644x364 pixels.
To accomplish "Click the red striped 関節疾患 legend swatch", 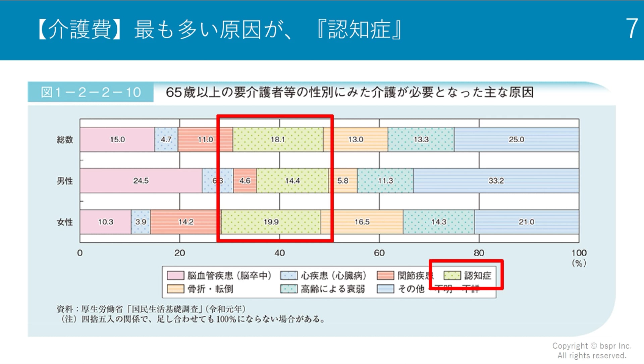I will click(385, 275).
